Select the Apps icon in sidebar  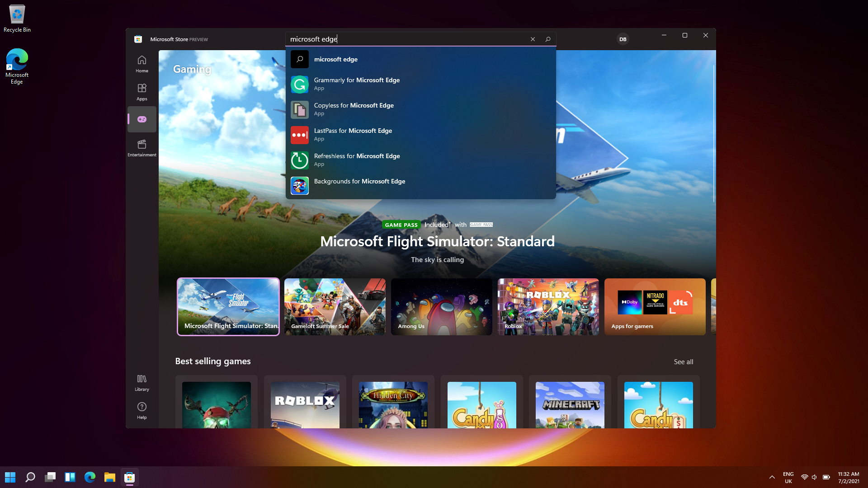[x=142, y=91]
